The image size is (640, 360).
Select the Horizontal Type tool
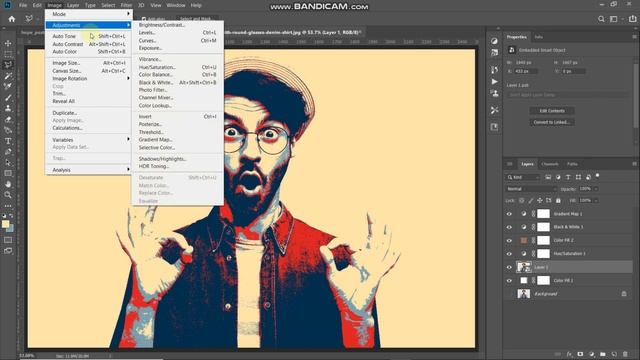[x=8, y=141]
